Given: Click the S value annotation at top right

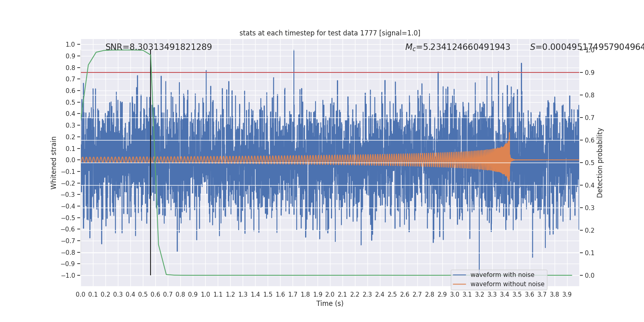Looking at the screenshot, I should click(x=587, y=47).
